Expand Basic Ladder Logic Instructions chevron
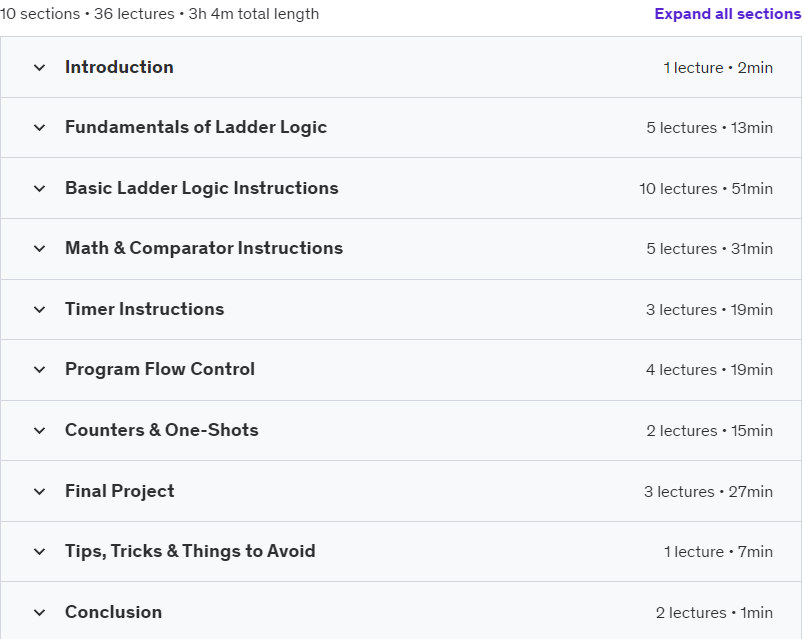804x639 pixels. click(x=40, y=188)
